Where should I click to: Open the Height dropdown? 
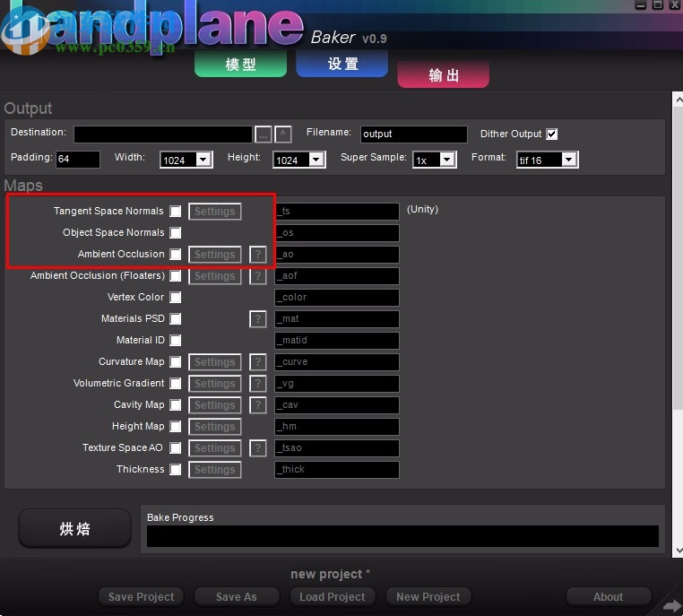point(299,160)
